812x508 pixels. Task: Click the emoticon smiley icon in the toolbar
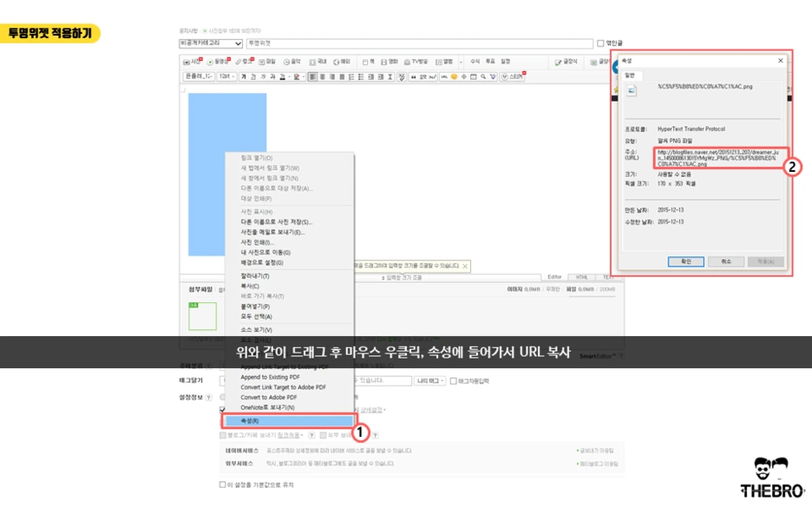[453, 77]
